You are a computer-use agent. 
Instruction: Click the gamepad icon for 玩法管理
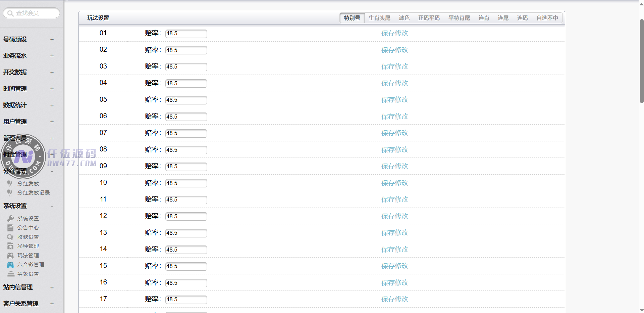[10, 256]
